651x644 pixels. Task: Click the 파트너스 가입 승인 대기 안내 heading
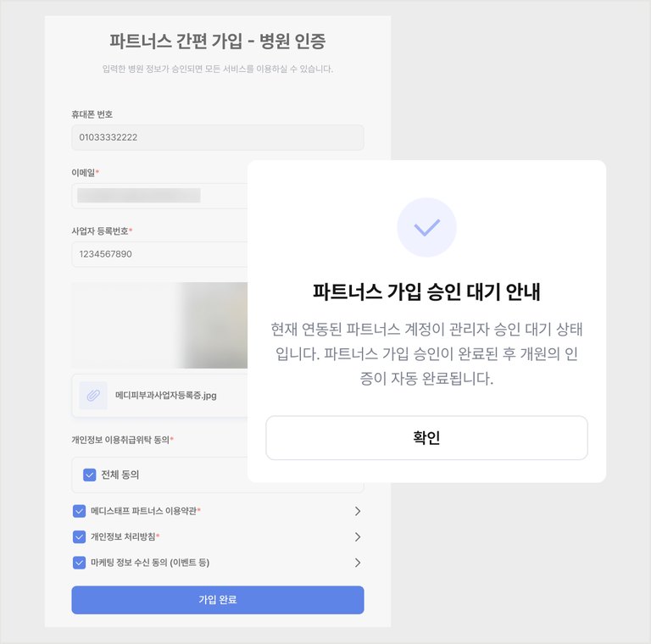[426, 291]
